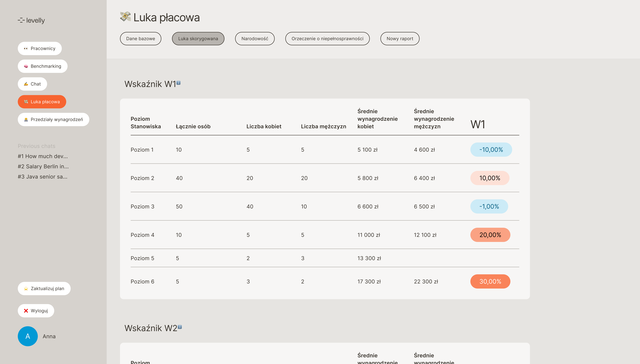Viewport: 640px width, 364px height.
Task: Click the Zaktualizuj plan button
Action: [44, 289]
